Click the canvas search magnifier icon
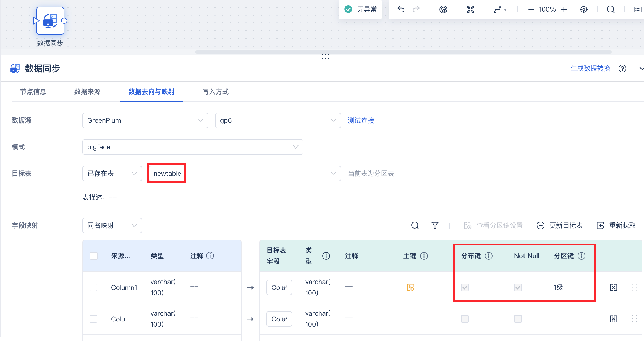644x341 pixels. click(x=611, y=10)
